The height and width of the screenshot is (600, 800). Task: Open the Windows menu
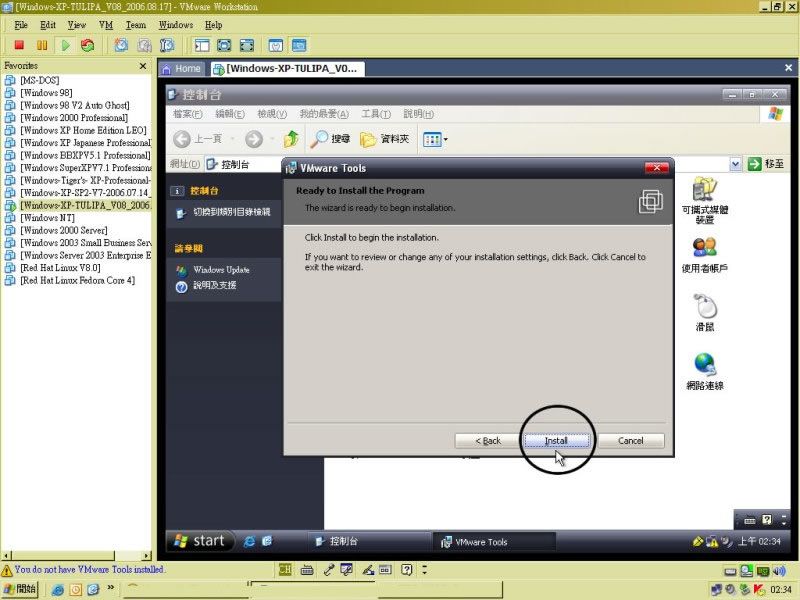176,25
